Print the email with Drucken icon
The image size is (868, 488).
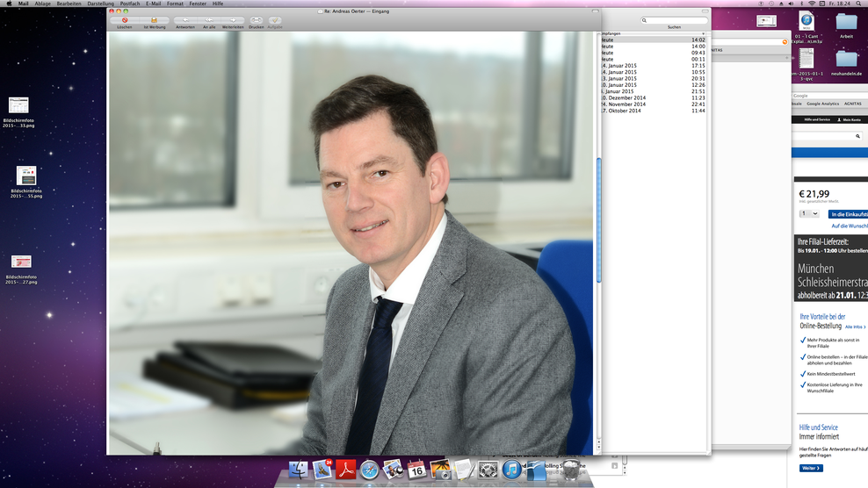[x=257, y=20]
